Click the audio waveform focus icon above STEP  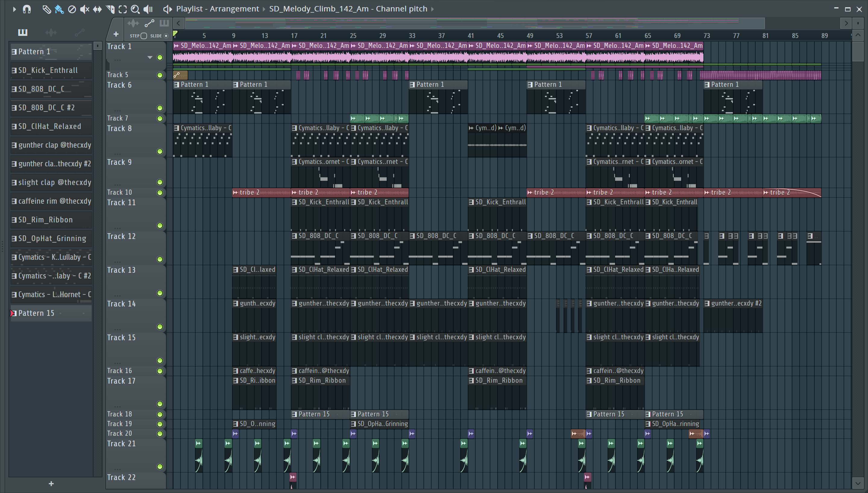[x=133, y=24]
